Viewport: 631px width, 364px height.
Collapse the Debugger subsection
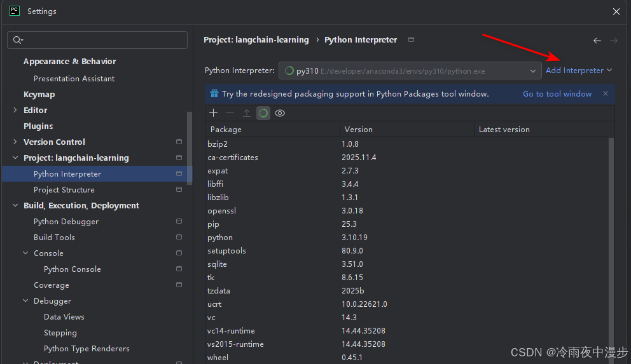pos(25,300)
